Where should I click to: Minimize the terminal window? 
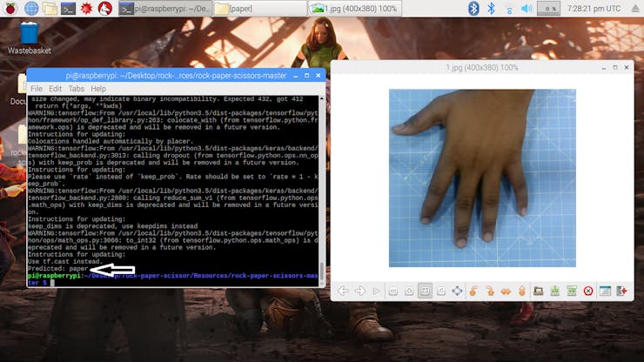295,76
